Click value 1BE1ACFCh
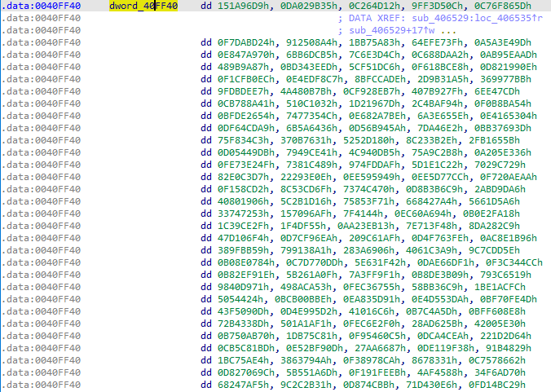This screenshot has height=392, width=551. click(500, 287)
